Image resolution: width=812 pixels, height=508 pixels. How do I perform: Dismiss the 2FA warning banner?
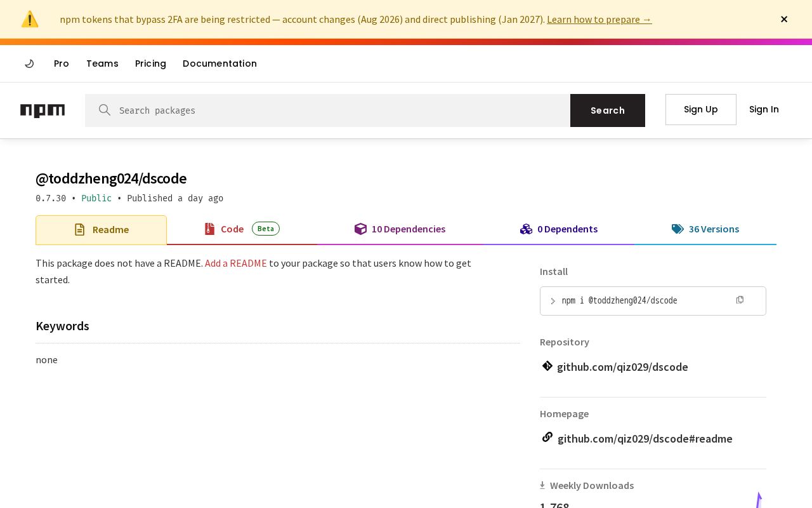pos(784,19)
